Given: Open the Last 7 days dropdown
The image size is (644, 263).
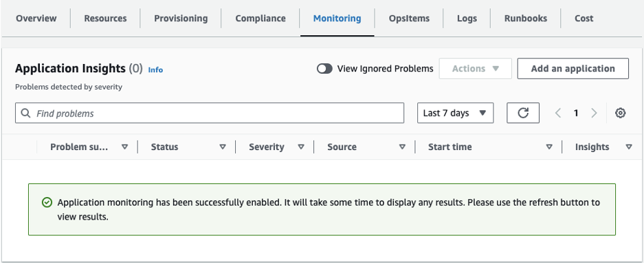Looking at the screenshot, I should 455,113.
